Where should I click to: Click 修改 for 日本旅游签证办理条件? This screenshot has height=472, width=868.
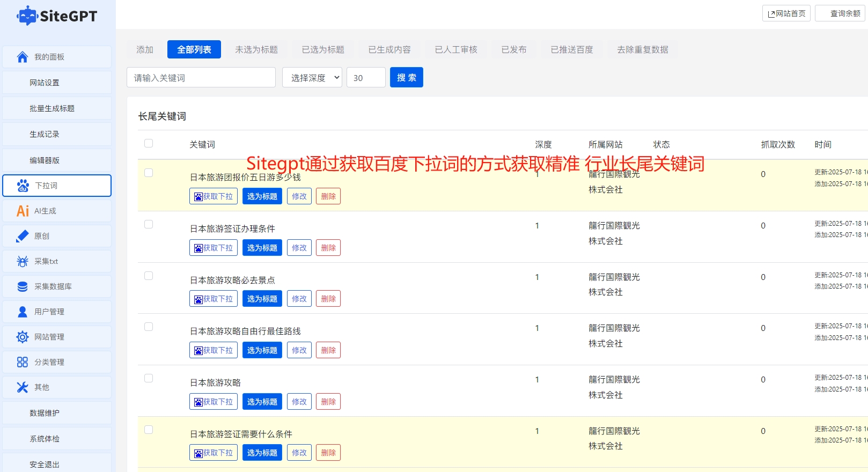coord(299,248)
